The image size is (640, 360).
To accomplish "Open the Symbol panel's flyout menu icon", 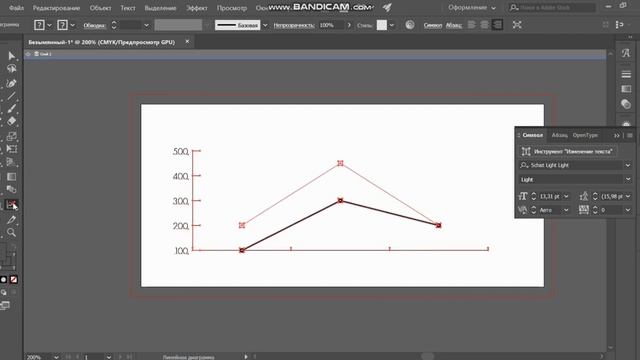I will [x=630, y=135].
